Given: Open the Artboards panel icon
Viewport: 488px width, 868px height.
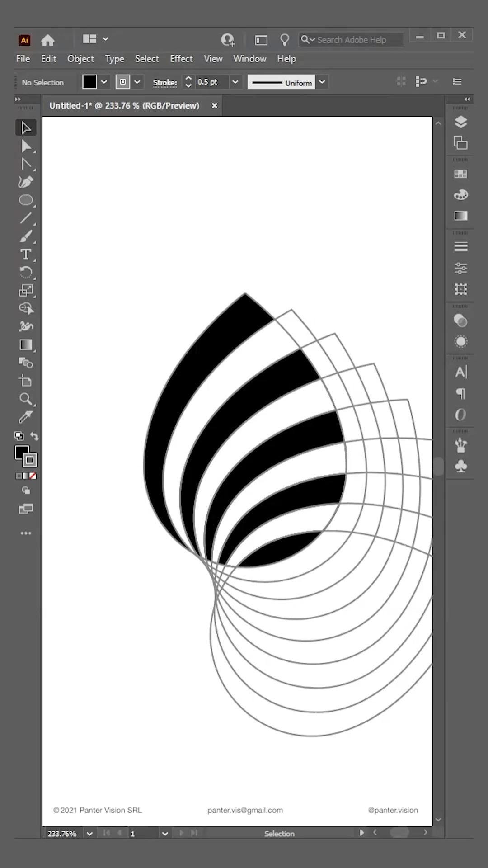Looking at the screenshot, I should click(460, 143).
